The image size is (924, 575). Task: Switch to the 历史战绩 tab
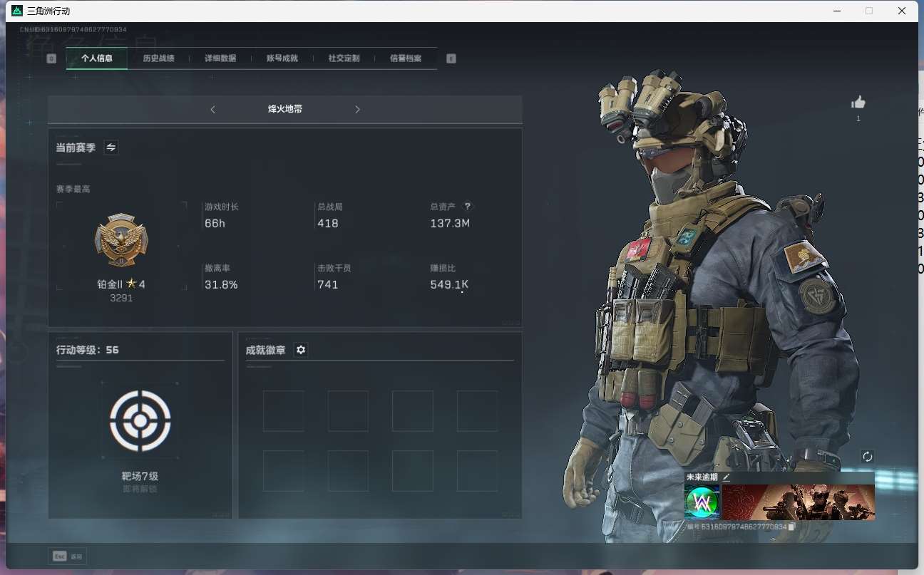click(x=158, y=58)
